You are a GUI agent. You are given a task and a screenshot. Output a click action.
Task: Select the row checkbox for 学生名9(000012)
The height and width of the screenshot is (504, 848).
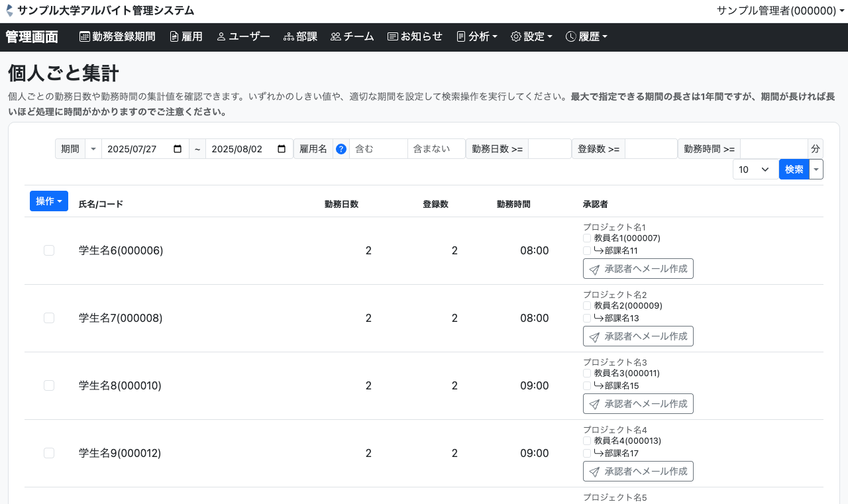[x=49, y=453]
